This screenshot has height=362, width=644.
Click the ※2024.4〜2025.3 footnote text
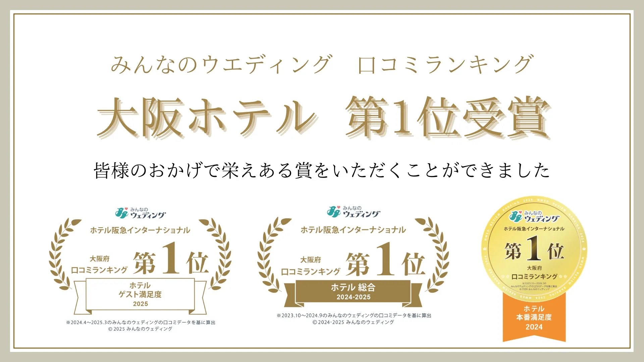[141, 322]
